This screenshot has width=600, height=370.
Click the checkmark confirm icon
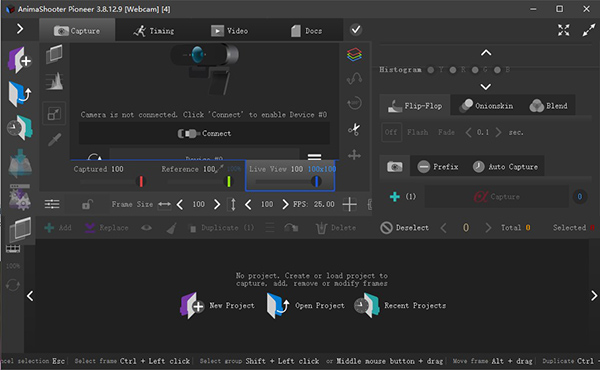coord(356,29)
